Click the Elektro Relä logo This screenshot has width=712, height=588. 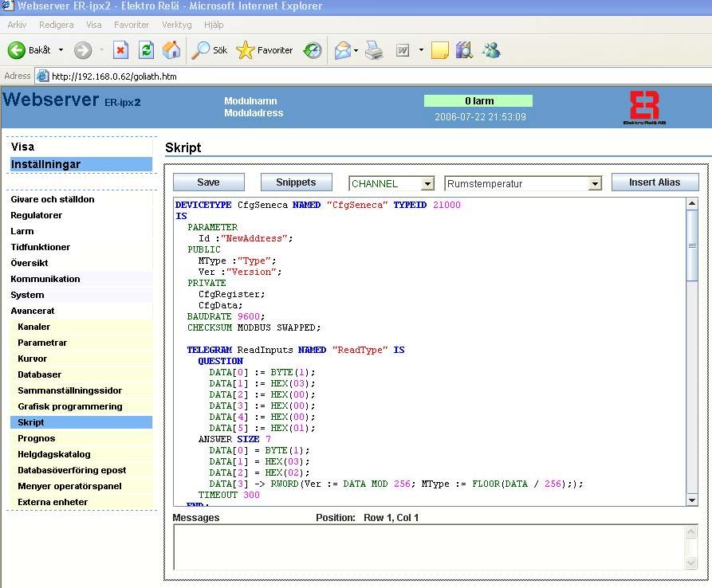(x=644, y=108)
